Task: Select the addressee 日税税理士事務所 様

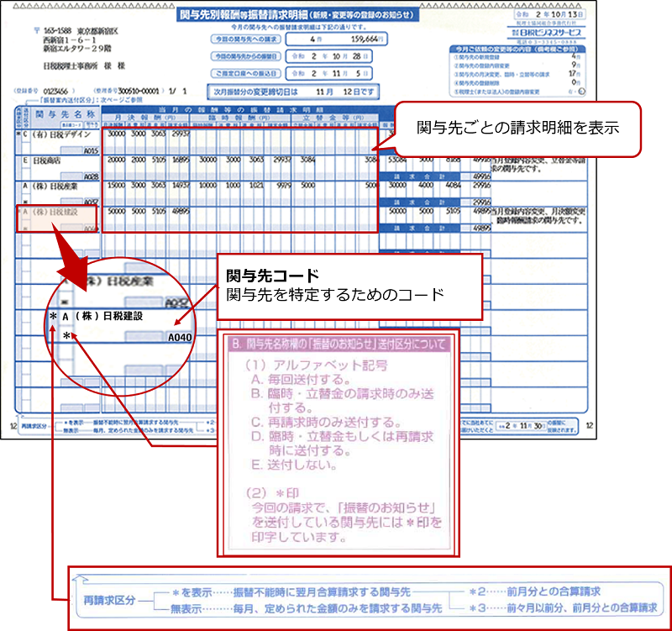Action: 85,66
